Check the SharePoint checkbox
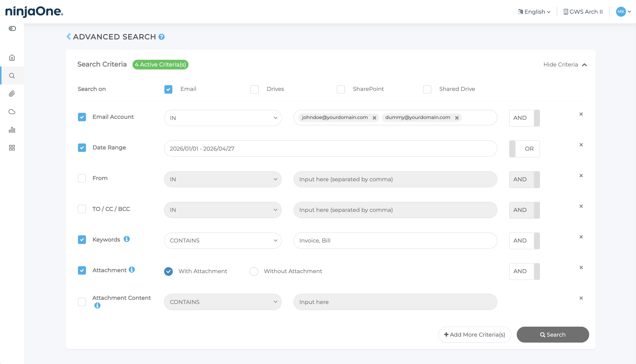 pyautogui.click(x=341, y=89)
